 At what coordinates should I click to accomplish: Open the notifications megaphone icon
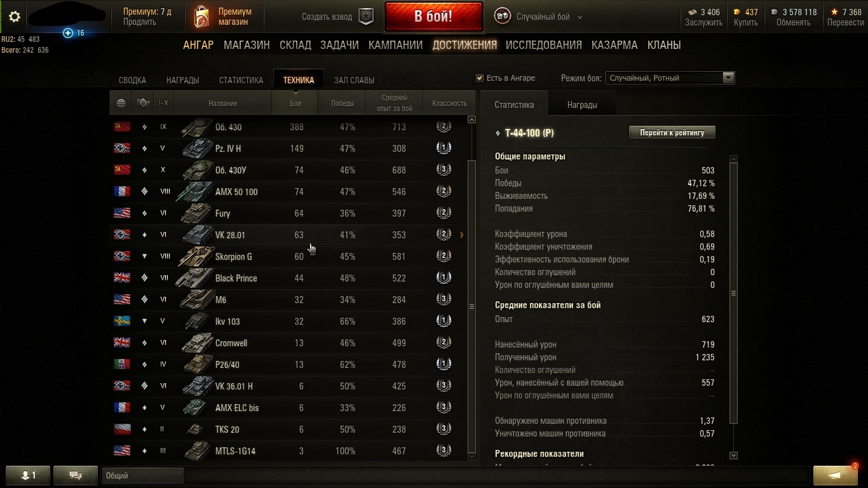point(836,475)
